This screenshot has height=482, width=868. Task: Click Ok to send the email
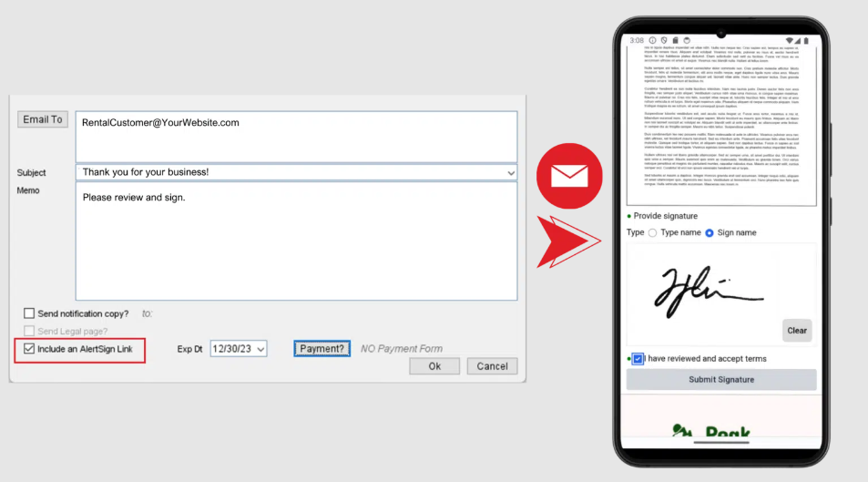point(434,366)
